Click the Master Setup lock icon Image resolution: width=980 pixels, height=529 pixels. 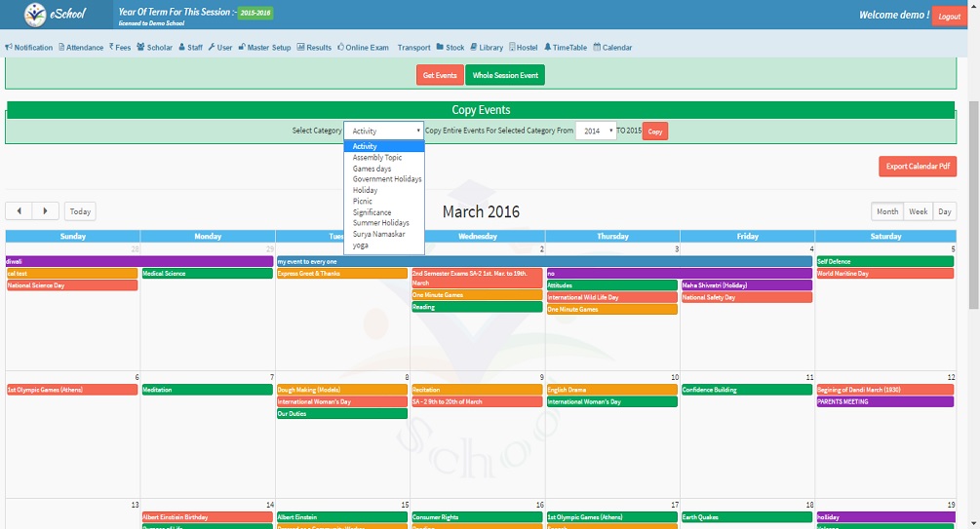click(242, 47)
